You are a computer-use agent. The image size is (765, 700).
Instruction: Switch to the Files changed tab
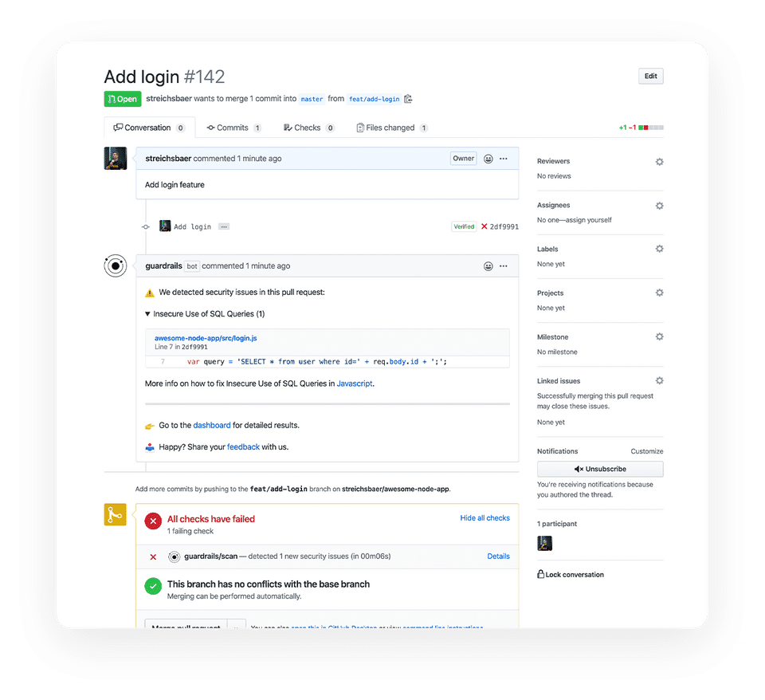click(392, 128)
